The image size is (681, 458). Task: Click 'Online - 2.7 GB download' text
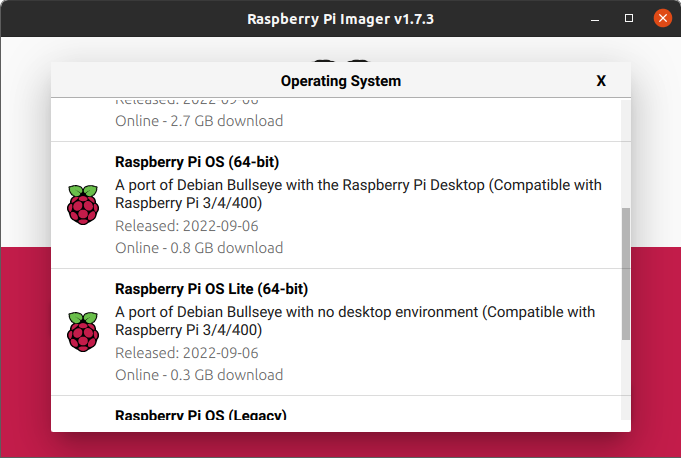[x=199, y=121]
